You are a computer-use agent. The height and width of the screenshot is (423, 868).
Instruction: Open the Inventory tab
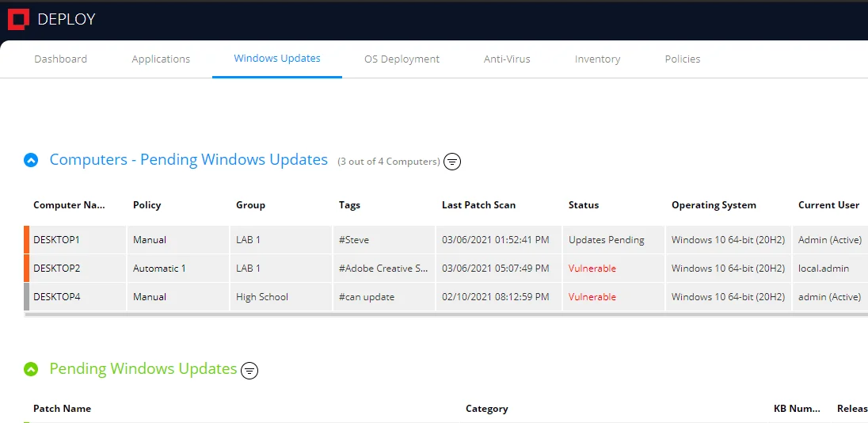tap(597, 59)
